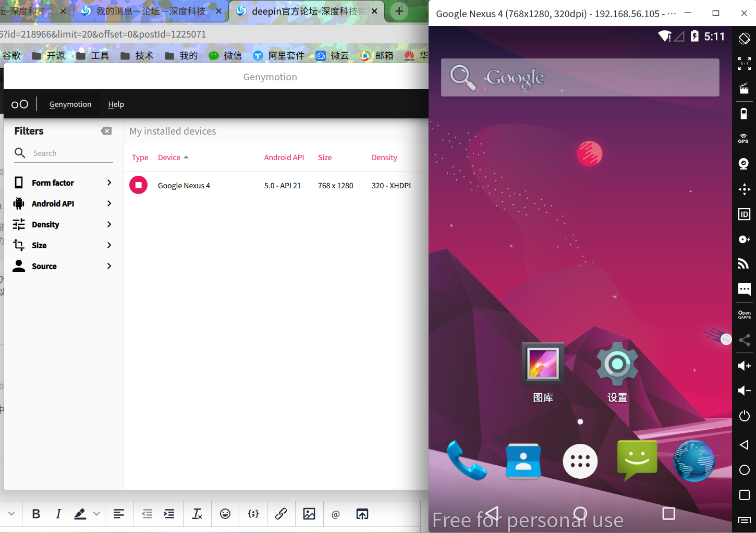Sort devices by the Device column
This screenshot has height=533, width=756.
[173, 158]
